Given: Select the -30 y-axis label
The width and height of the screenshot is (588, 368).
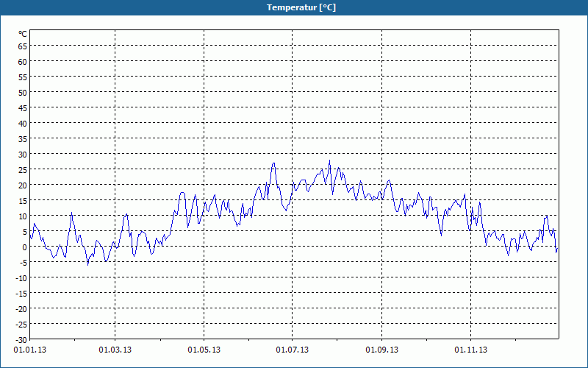Looking at the screenshot, I should pyautogui.click(x=21, y=340).
